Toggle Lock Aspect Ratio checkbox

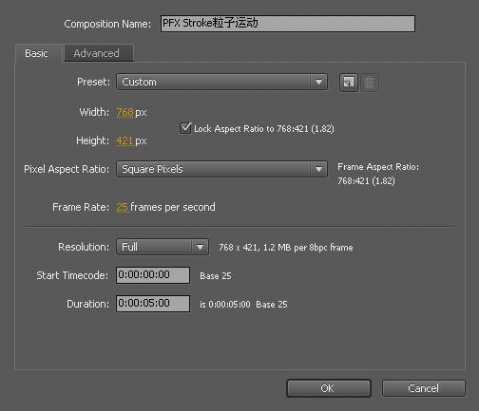185,128
